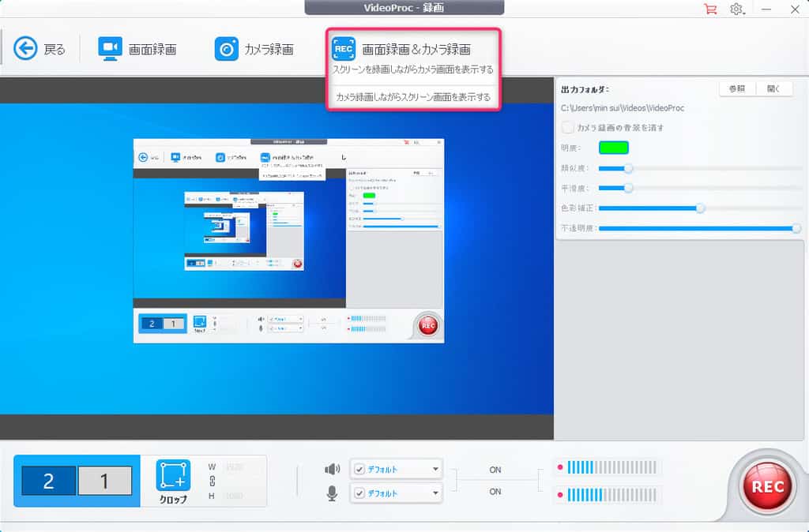Click the speaker audio icon
Screen dimensions: 809x532
[333, 470]
